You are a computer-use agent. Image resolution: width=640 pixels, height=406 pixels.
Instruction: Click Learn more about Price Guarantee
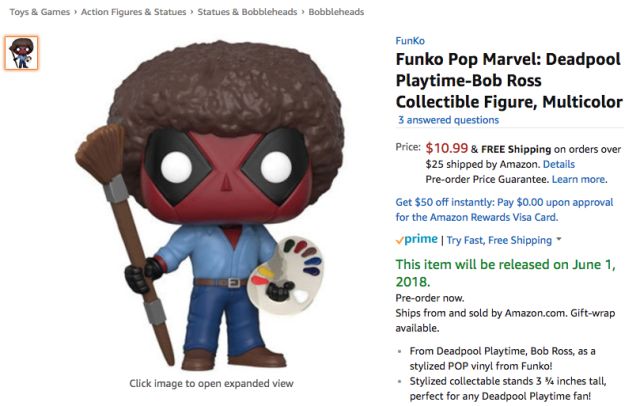click(579, 179)
